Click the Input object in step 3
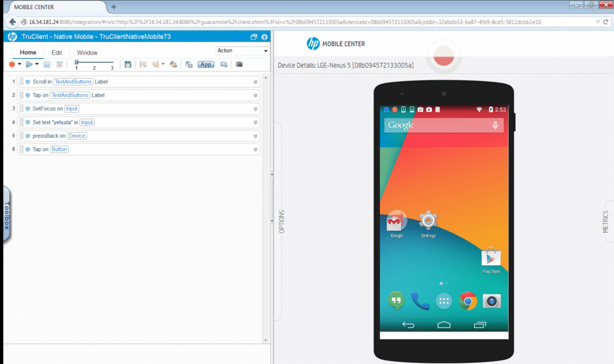The image size is (614, 364). (x=72, y=109)
